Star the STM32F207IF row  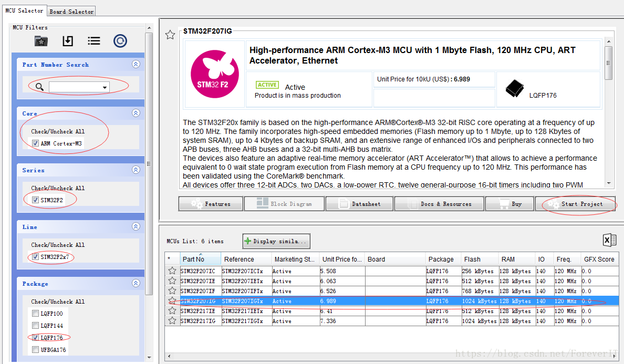pos(172,291)
